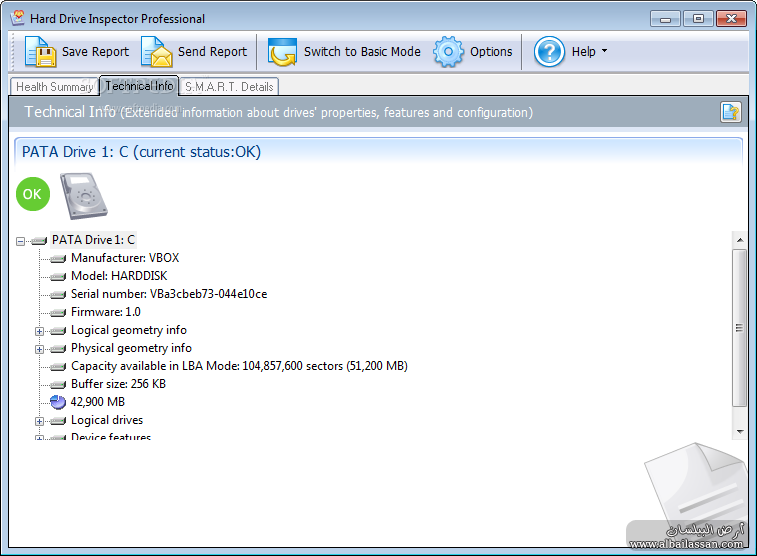
Task: Open the Help dropdown arrow
Action: pyautogui.click(x=604, y=51)
